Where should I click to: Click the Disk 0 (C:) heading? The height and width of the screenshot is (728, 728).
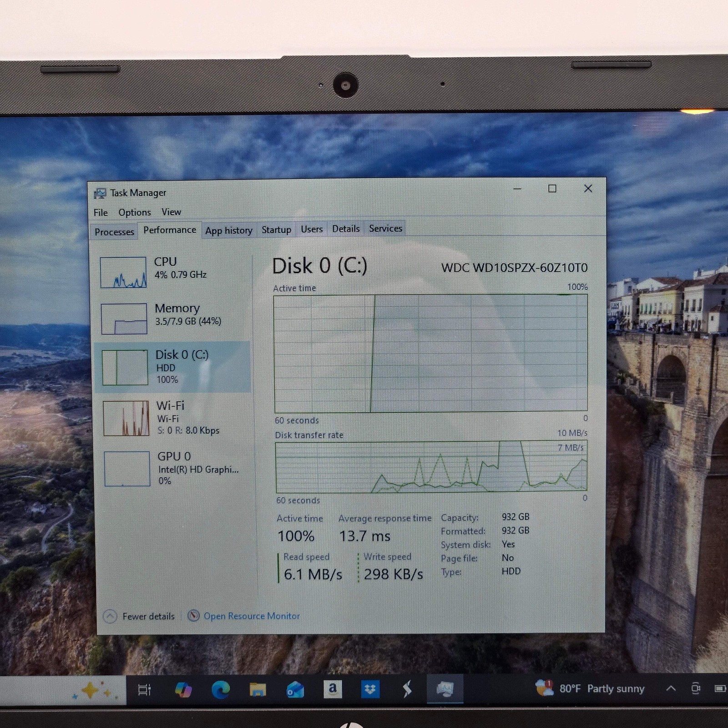click(319, 266)
